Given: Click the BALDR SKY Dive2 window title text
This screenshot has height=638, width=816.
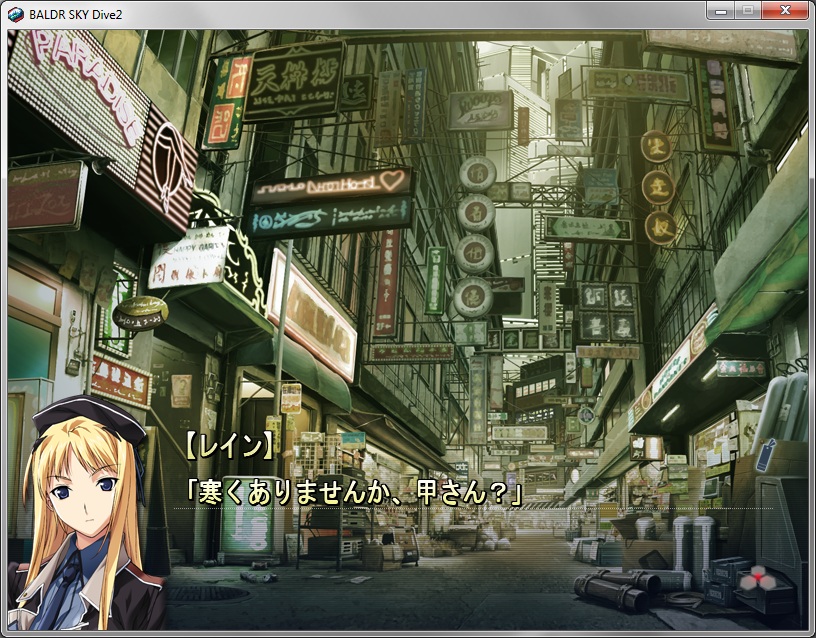Looking at the screenshot, I should pos(75,15).
